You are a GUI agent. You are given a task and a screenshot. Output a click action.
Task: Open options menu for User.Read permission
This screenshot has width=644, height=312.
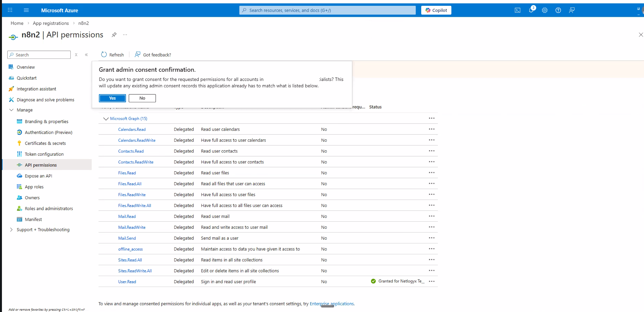432,281
